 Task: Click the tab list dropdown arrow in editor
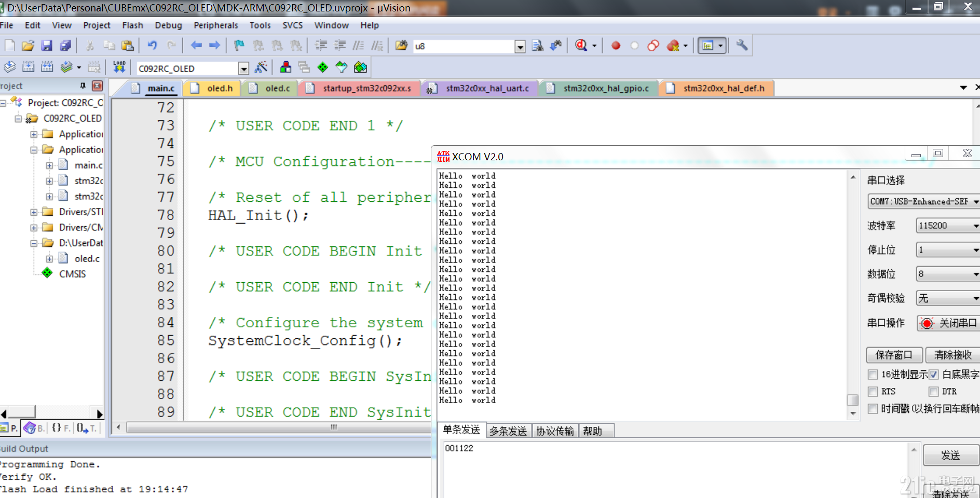click(963, 88)
